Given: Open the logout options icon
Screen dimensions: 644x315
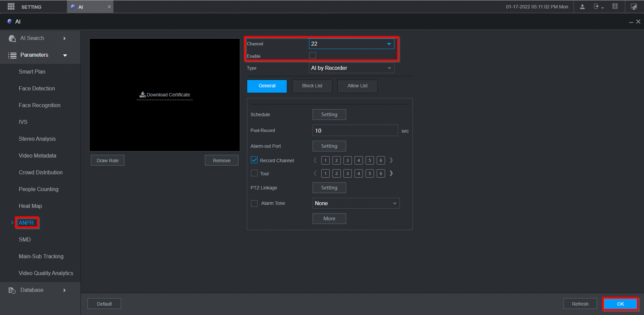Looking at the screenshot, I should click(x=597, y=7).
